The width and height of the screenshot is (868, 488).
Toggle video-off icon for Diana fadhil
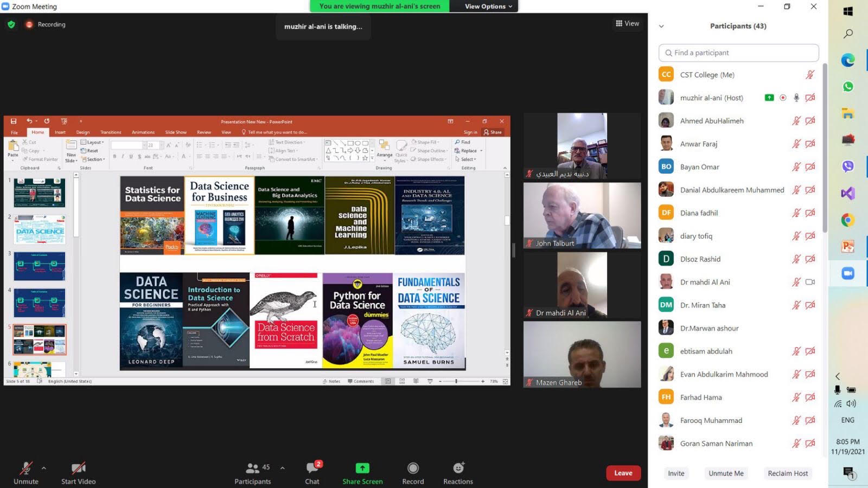(x=810, y=213)
